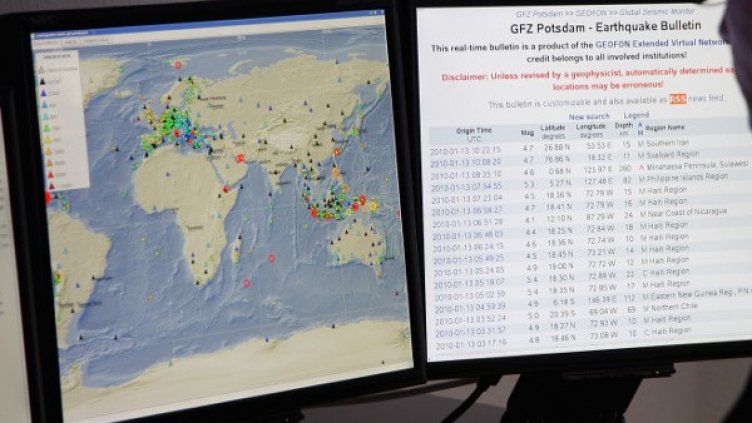Click red earthquake marker near Svalbard
Viewport: 752px width, 423px height.
point(178,66)
